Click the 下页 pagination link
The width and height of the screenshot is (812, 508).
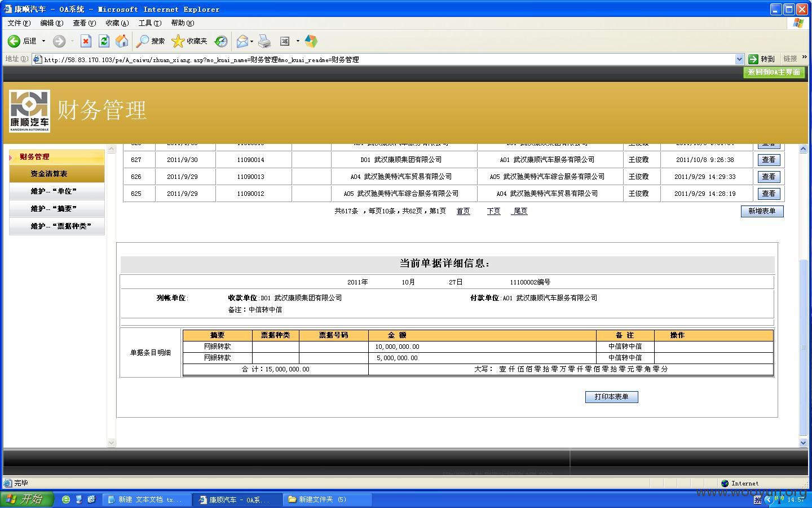(x=493, y=211)
